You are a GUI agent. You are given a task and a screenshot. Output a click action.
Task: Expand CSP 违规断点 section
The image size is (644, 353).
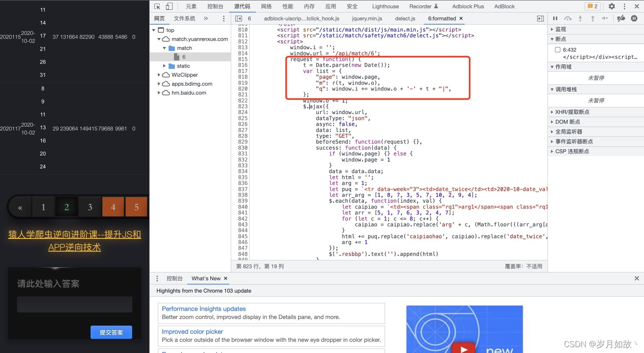click(596, 151)
